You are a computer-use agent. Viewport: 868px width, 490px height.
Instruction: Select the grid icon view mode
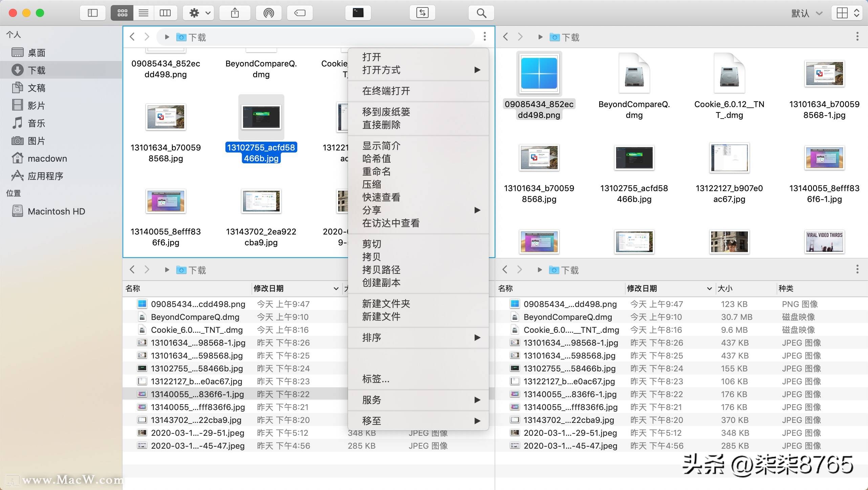[x=122, y=13]
